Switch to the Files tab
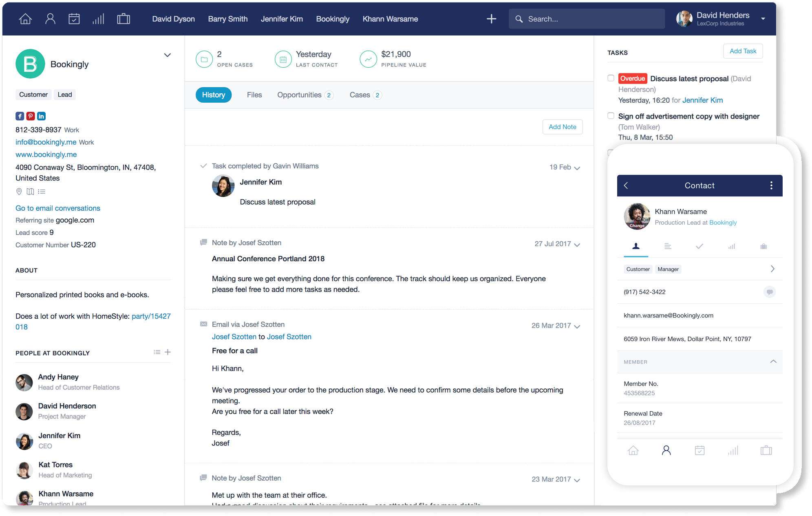 pos(254,95)
